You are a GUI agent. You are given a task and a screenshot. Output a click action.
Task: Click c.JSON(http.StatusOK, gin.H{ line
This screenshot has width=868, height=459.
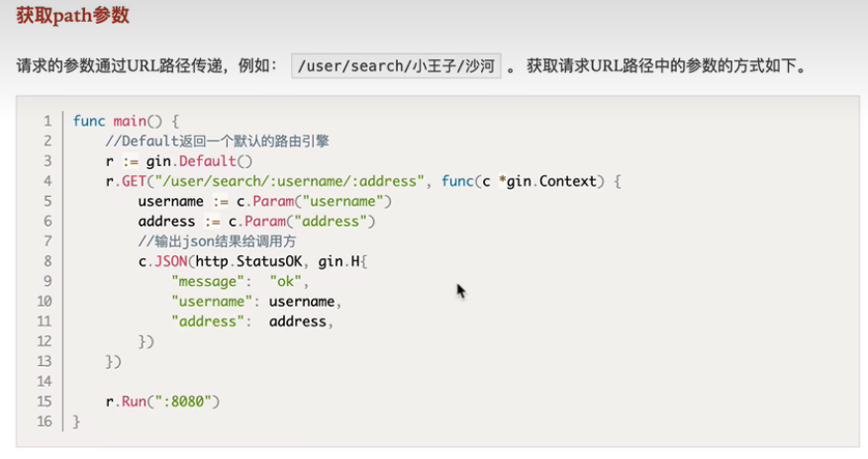(253, 261)
